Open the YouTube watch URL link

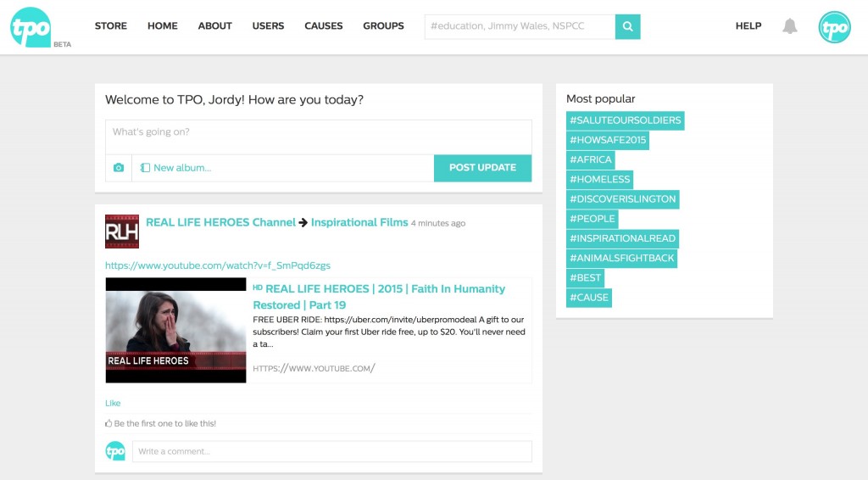[218, 265]
